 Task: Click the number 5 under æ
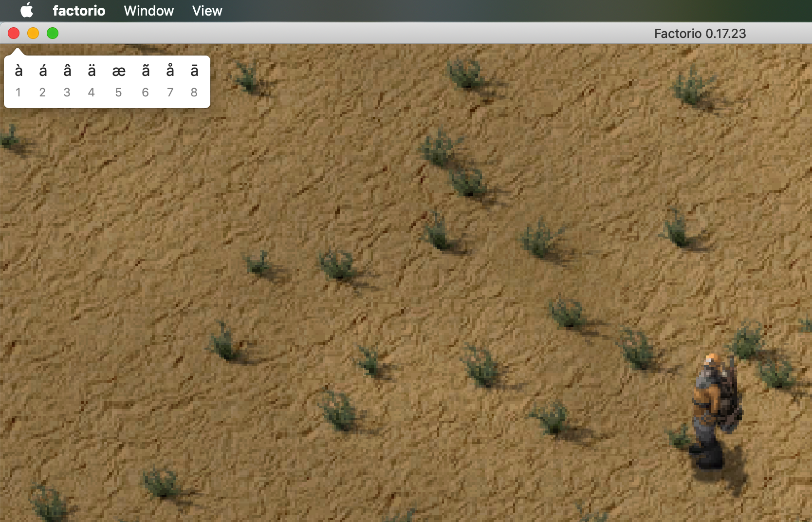coord(118,93)
